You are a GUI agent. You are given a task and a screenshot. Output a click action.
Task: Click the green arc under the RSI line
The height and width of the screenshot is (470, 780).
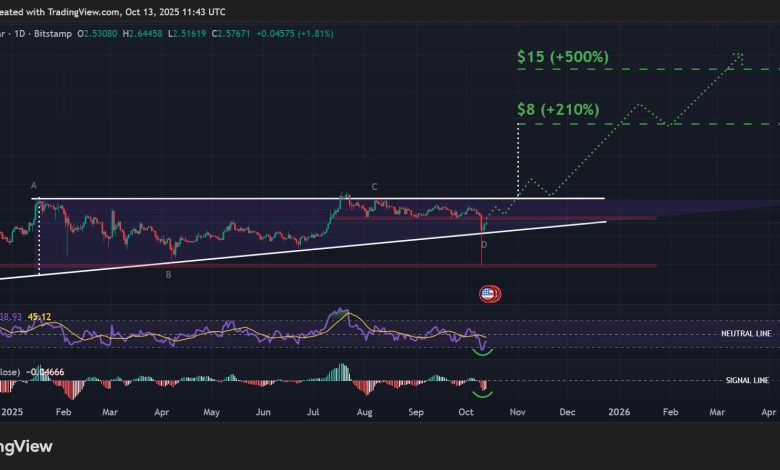(x=485, y=350)
